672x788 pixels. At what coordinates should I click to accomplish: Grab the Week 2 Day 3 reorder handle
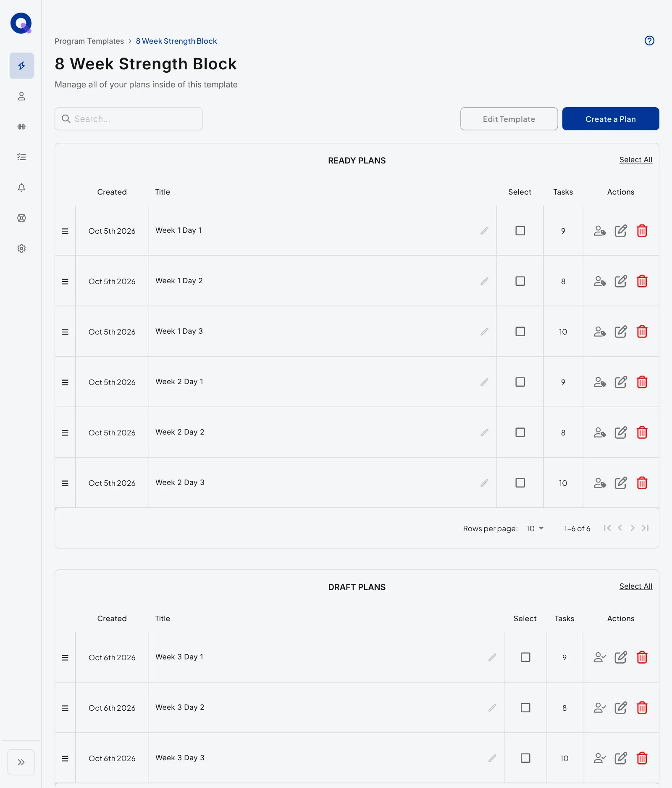click(65, 483)
